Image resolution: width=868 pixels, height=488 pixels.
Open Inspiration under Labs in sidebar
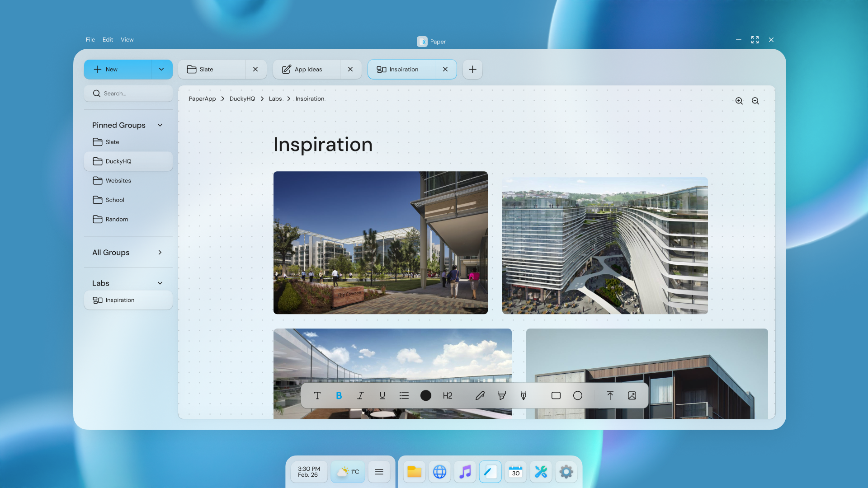click(128, 300)
